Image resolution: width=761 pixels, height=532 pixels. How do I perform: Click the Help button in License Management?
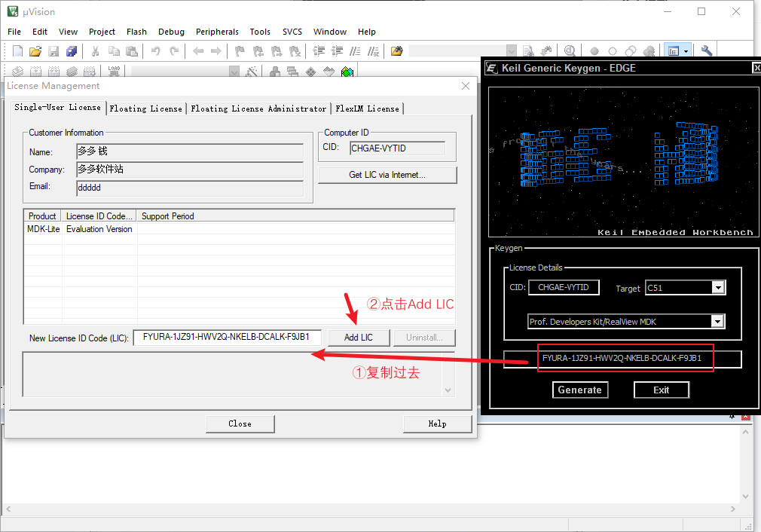[437, 423]
